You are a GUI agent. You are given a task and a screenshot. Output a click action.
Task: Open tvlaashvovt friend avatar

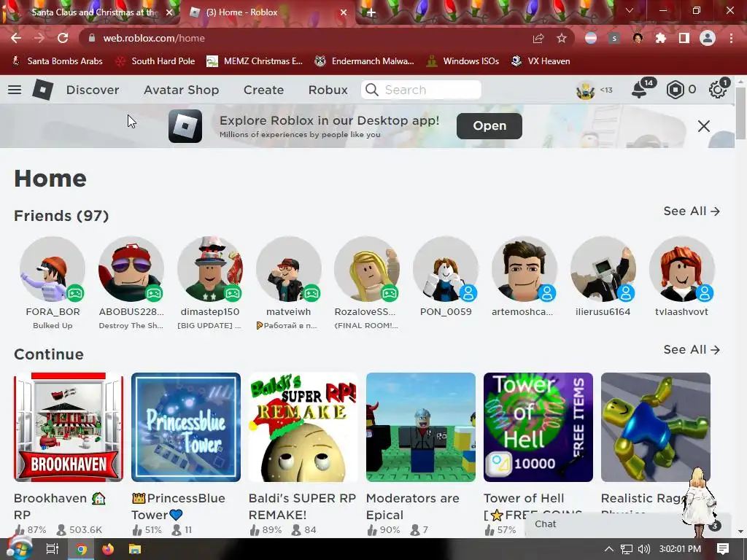pos(682,269)
